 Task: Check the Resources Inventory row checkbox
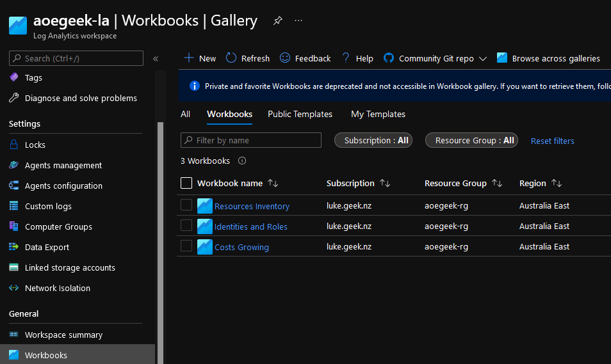[186, 205]
